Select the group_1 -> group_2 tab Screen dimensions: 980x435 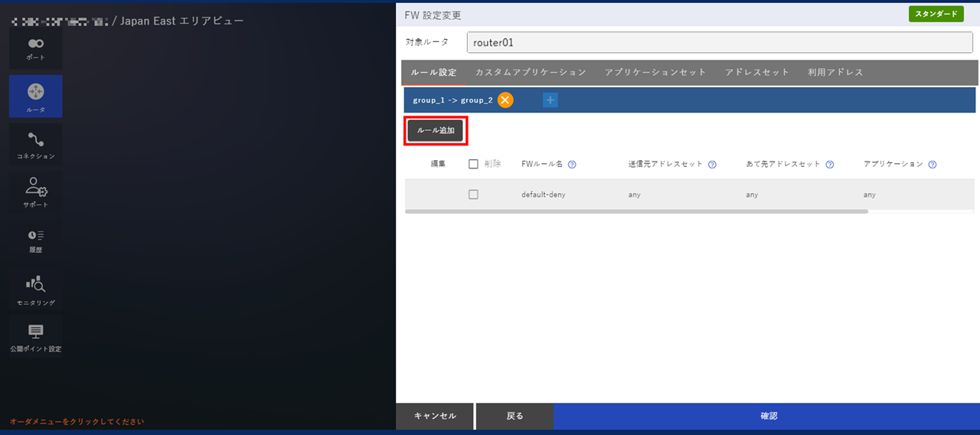pos(452,100)
